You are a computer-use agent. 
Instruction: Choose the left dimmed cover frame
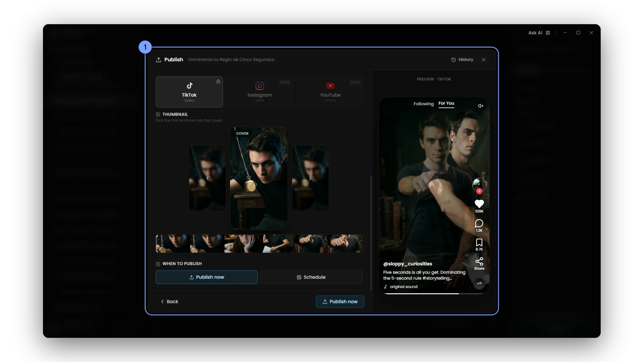point(207,178)
